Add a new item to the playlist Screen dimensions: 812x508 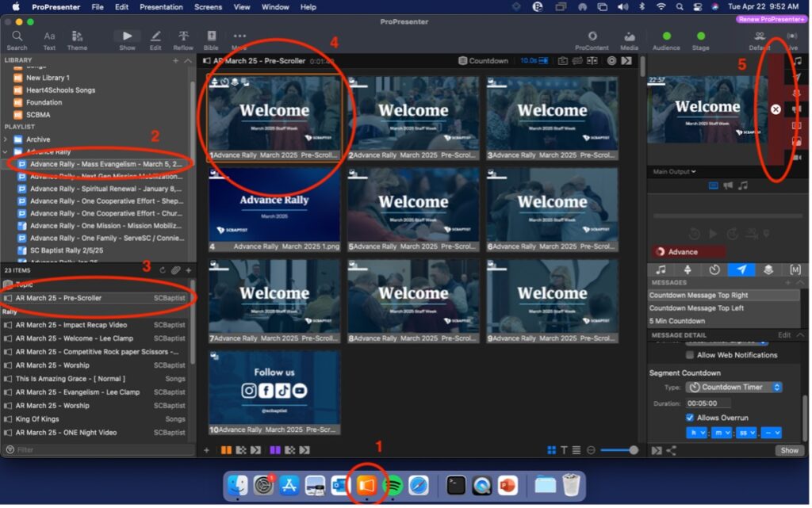pos(189,270)
